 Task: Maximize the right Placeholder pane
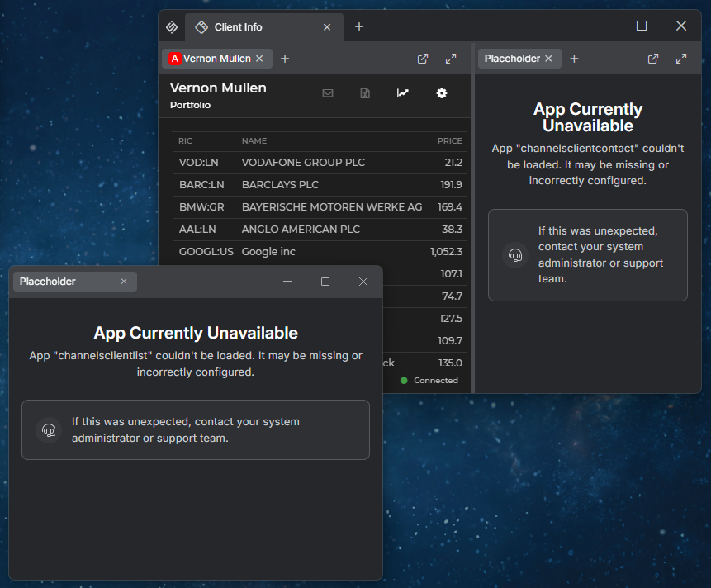[681, 59]
